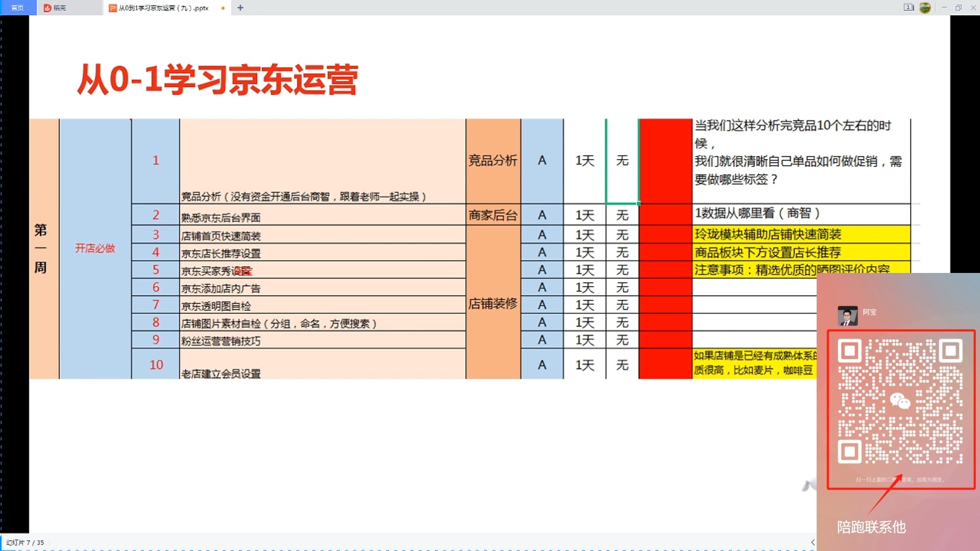Select row 1 竞品分析 description text
This screenshot has height=551, width=980.
click(x=304, y=197)
